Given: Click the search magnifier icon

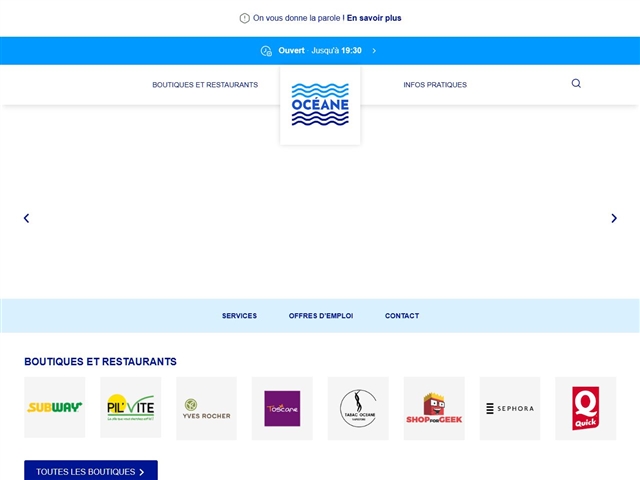Looking at the screenshot, I should pos(576,83).
